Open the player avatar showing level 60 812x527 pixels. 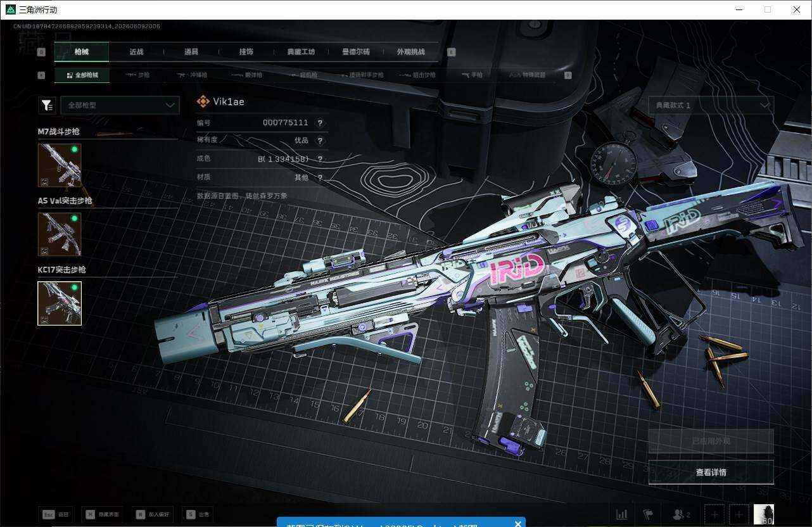[x=764, y=514]
